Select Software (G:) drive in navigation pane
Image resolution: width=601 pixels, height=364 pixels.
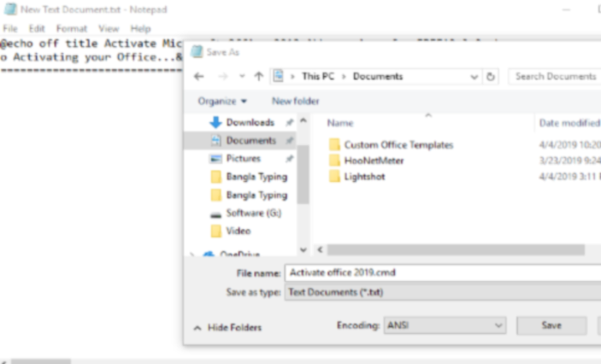point(253,213)
